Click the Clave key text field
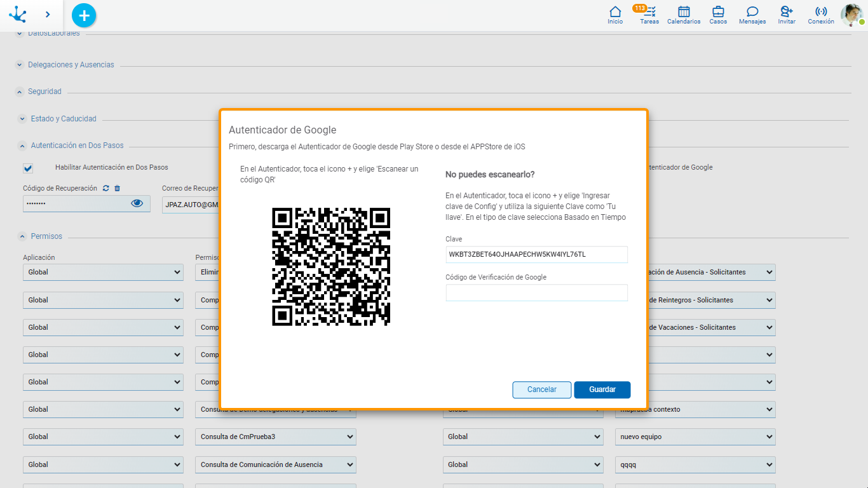Image resolution: width=868 pixels, height=488 pixels. click(536, 254)
